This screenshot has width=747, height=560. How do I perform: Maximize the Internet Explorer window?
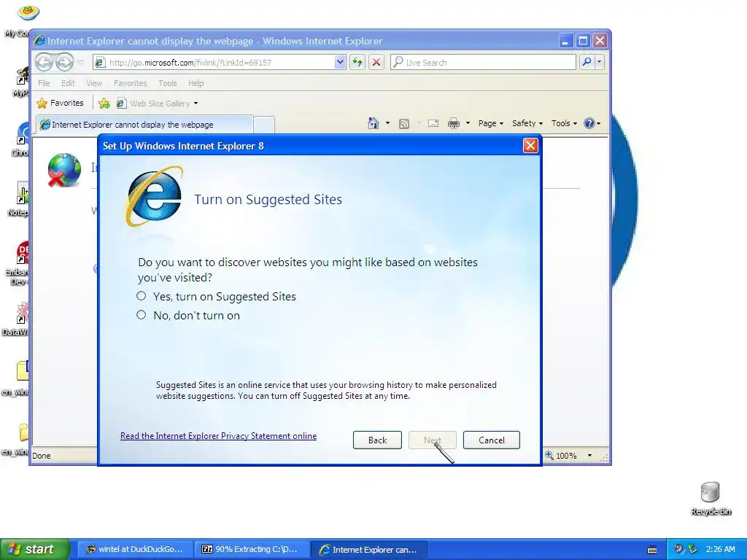583,41
